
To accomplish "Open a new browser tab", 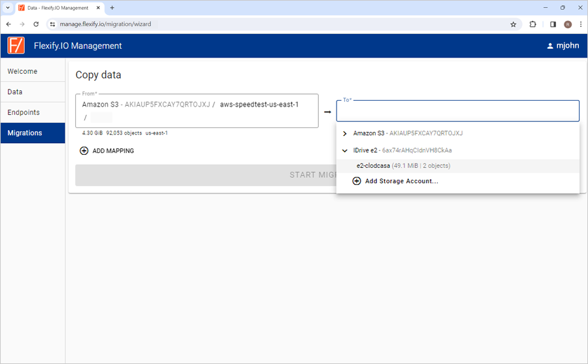I will (112, 7).
